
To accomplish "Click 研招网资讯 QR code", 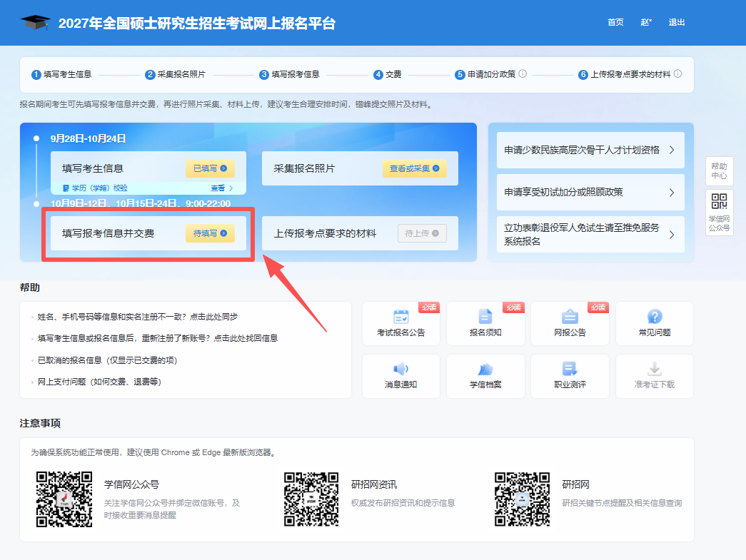I will (311, 499).
